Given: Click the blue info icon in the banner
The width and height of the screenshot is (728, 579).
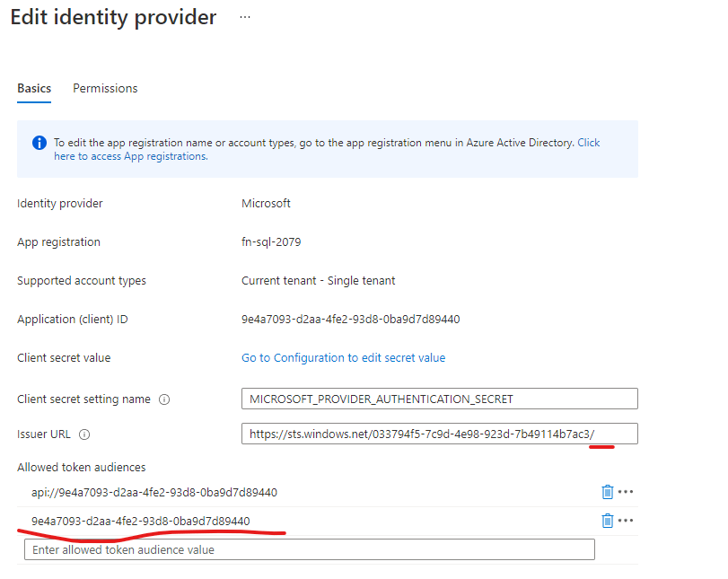Looking at the screenshot, I should tap(39, 143).
